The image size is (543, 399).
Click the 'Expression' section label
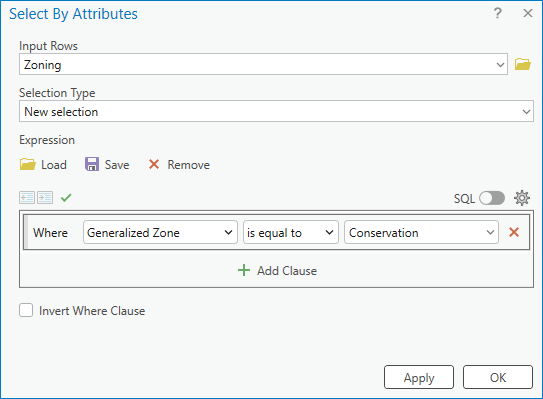(x=47, y=140)
